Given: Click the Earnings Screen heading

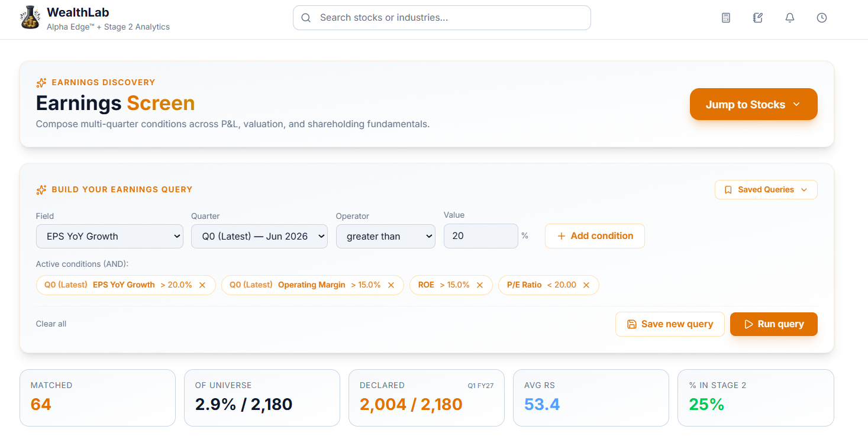Looking at the screenshot, I should point(115,103).
